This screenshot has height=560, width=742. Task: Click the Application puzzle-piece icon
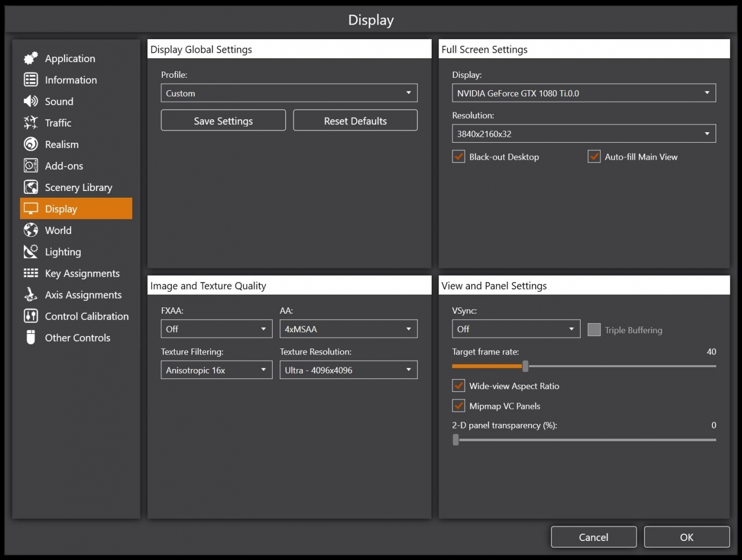tap(31, 58)
